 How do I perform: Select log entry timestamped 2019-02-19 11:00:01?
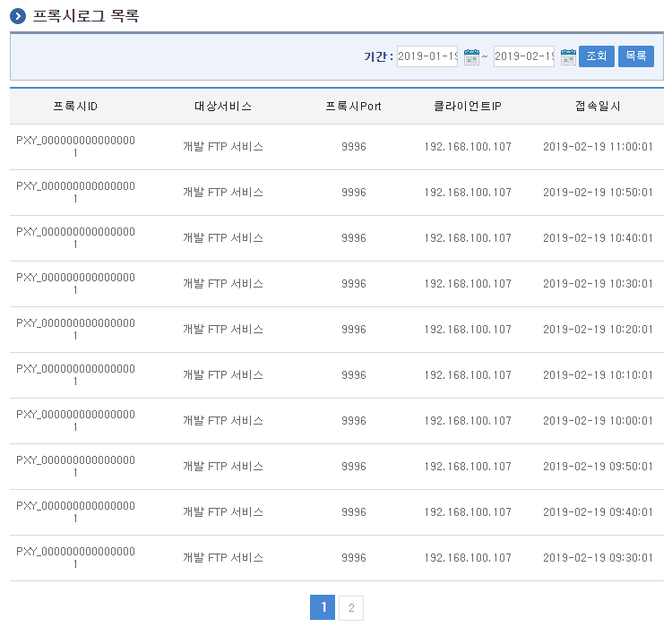pos(598,147)
